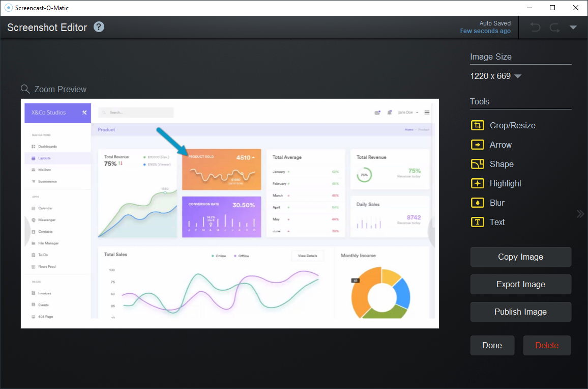Click the Crop/Resize label
The width and height of the screenshot is (588, 389).
pos(513,125)
